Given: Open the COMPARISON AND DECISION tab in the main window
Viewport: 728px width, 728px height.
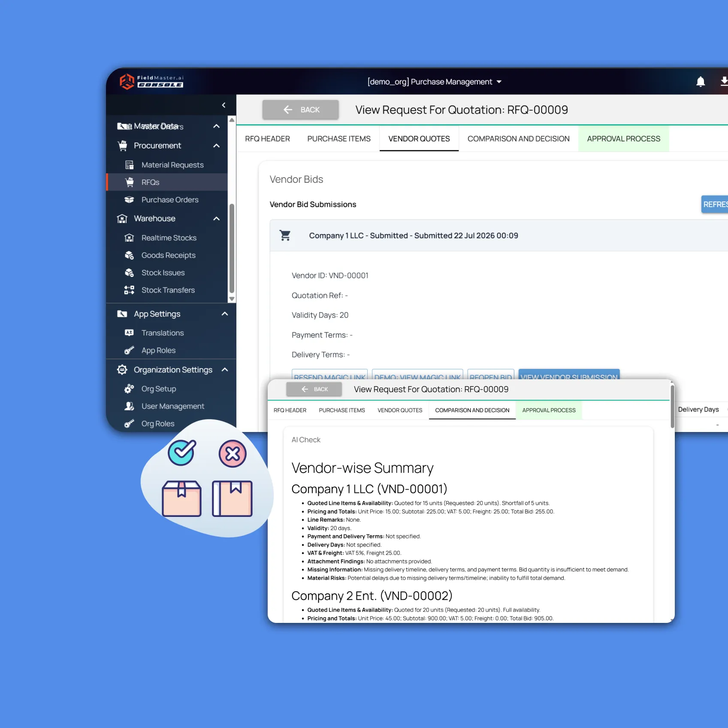Looking at the screenshot, I should (518, 139).
